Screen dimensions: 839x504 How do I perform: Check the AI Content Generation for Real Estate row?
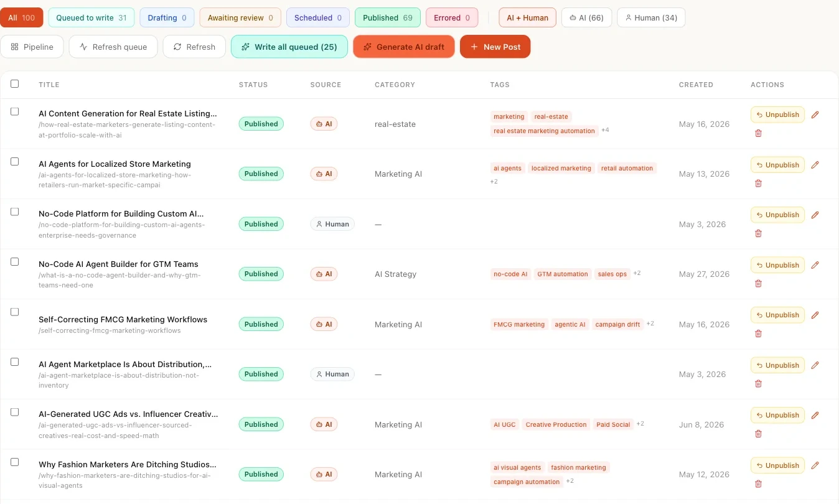(15, 111)
